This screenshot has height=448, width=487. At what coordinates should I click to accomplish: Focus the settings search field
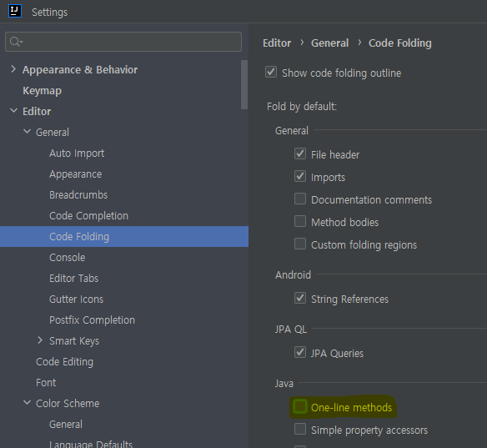123,42
